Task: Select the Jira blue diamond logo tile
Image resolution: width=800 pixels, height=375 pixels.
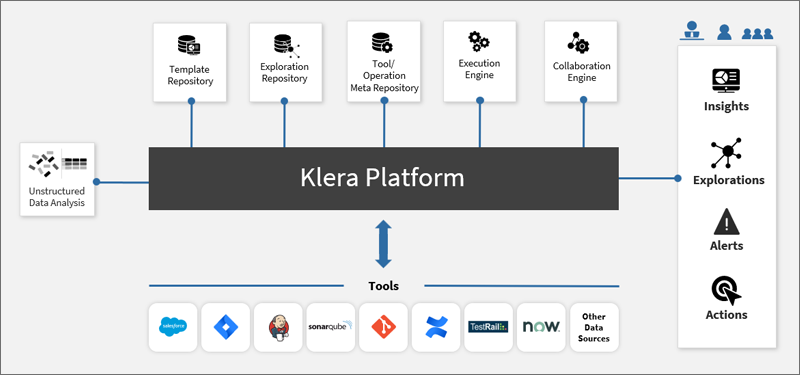Action: point(226,327)
